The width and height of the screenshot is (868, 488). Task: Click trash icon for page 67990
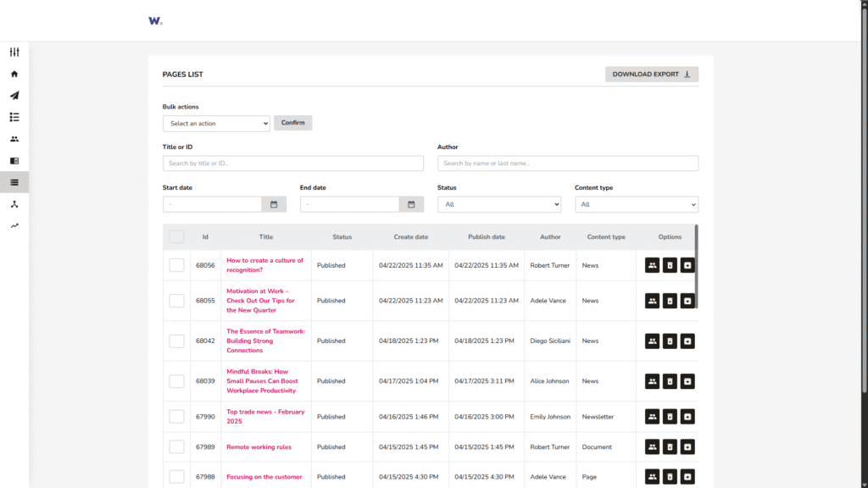(670, 417)
